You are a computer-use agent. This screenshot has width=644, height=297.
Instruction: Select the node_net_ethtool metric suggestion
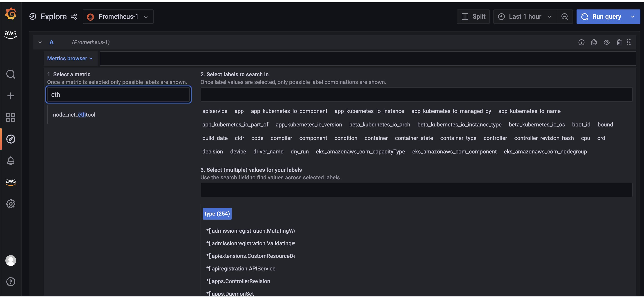74,115
